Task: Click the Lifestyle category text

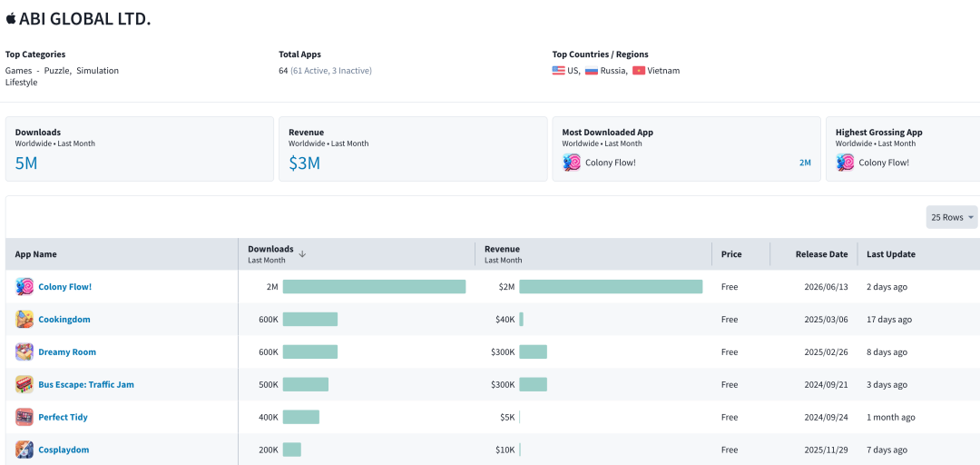Action: click(21, 82)
